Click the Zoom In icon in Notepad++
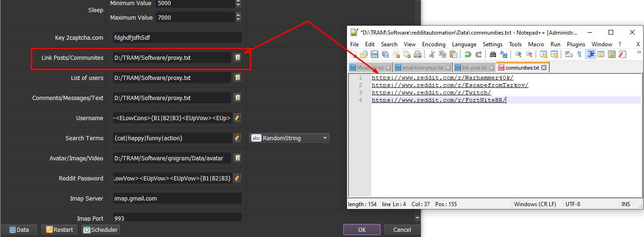The width and height of the screenshot is (644, 237). click(518, 55)
